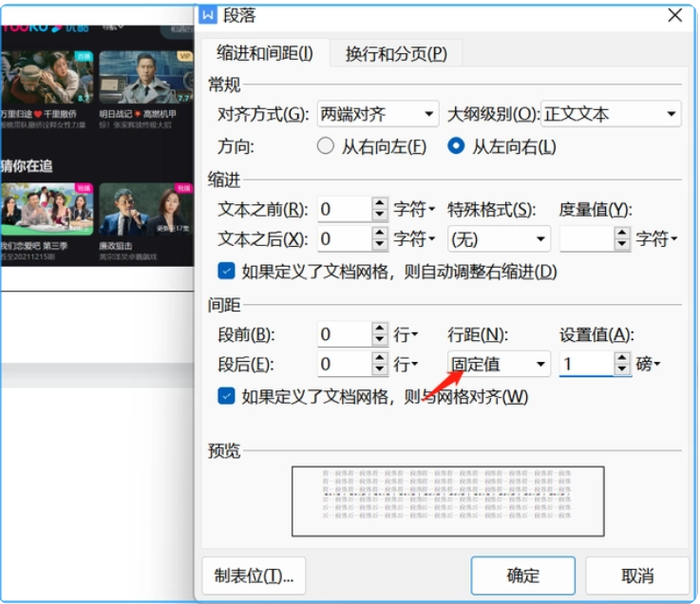Open the 行距 dropdown showing 固定值
The width and height of the screenshot is (700, 604).
tap(499, 364)
